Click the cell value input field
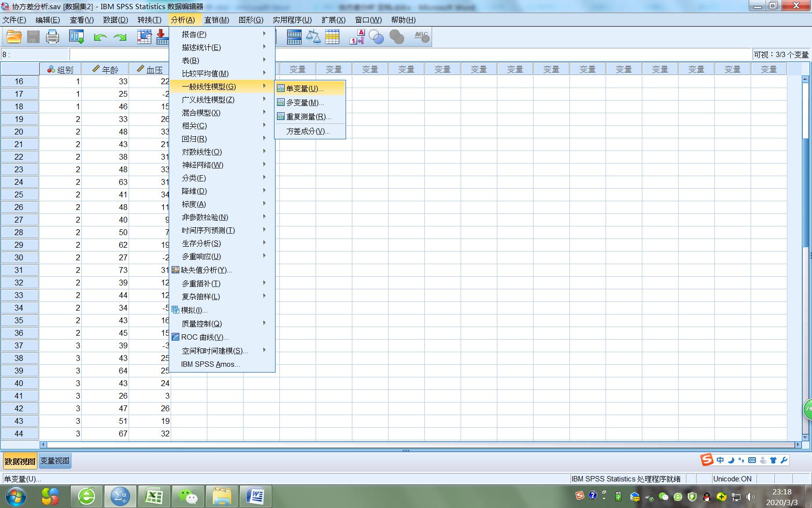 coord(411,55)
